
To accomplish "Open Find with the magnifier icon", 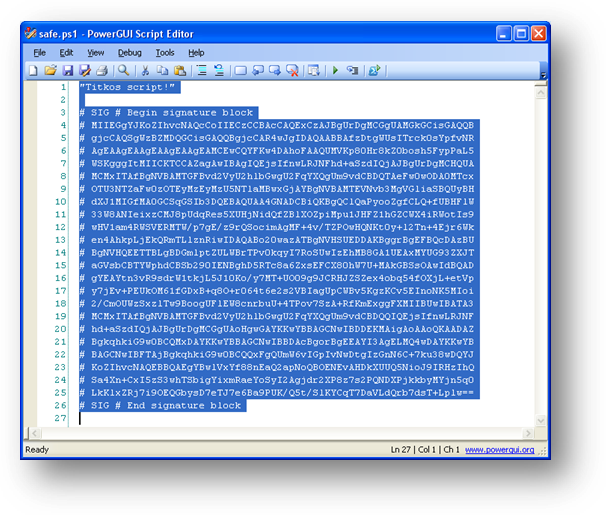I will (124, 71).
